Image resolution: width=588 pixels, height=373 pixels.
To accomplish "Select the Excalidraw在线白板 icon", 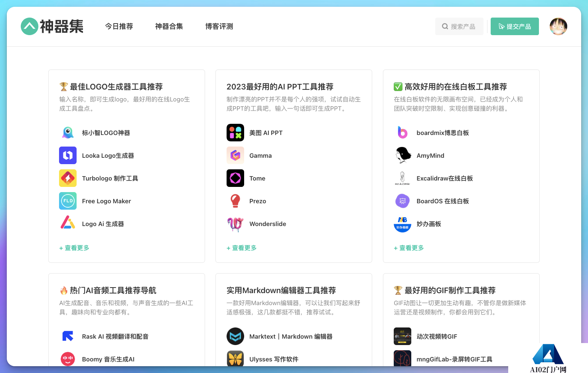I will point(403,178).
